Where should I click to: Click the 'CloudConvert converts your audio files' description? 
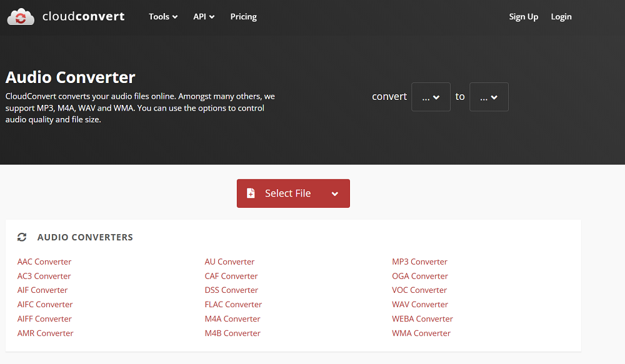pos(140,108)
